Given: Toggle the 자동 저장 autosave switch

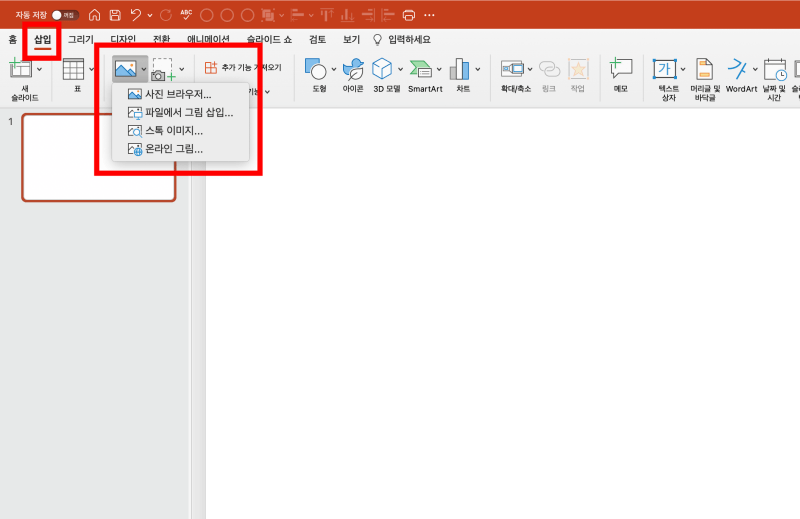Looking at the screenshot, I should pos(65,15).
